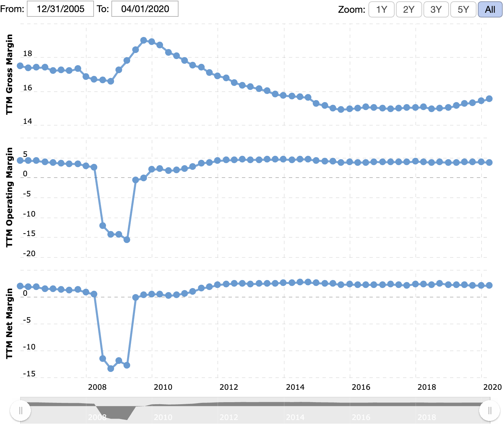The image size is (504, 425).
Task: Click the TTM Net Margin axis title
Action: [9, 324]
